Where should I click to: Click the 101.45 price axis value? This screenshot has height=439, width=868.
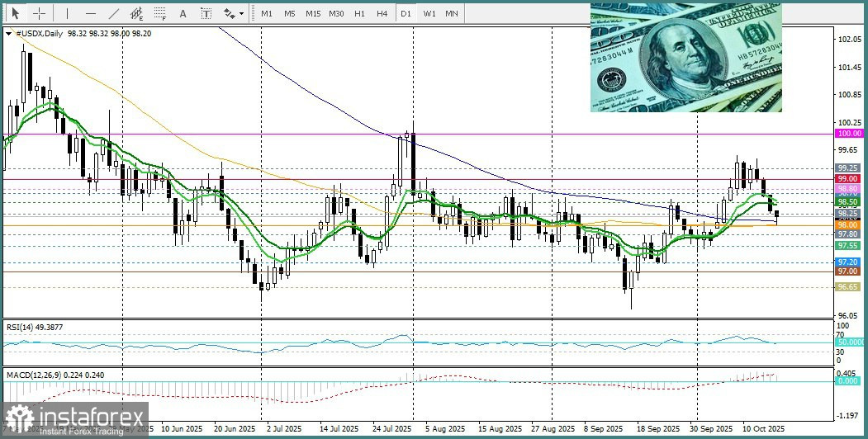click(850, 68)
